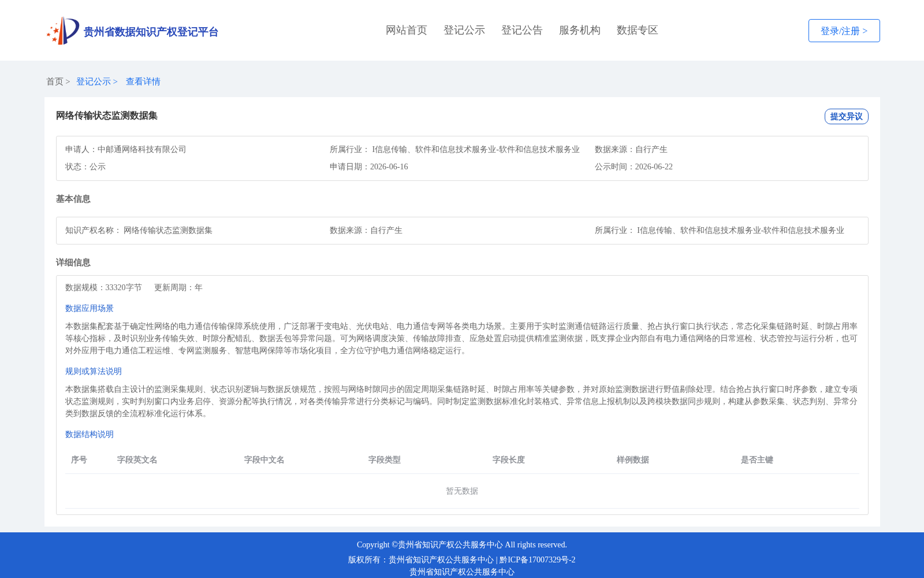Viewport: 924px width, 578px height.
Task: Click the 登录/注册 button
Action: point(844,31)
